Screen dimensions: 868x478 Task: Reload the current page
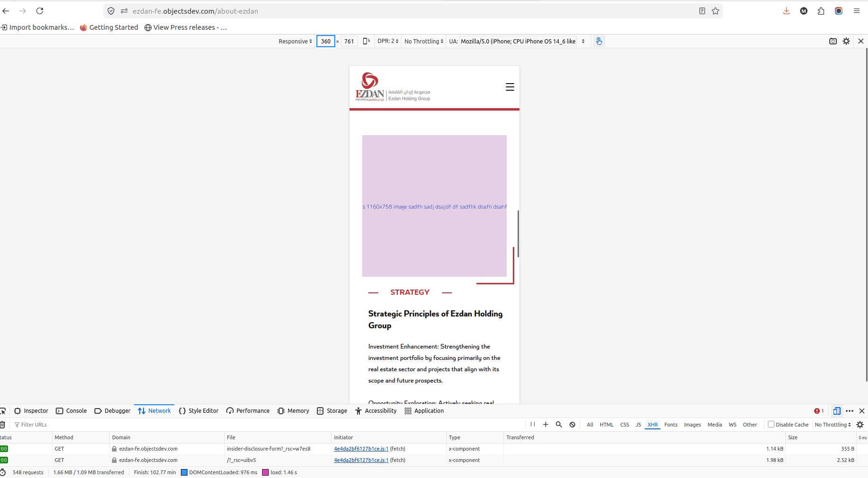click(40, 11)
